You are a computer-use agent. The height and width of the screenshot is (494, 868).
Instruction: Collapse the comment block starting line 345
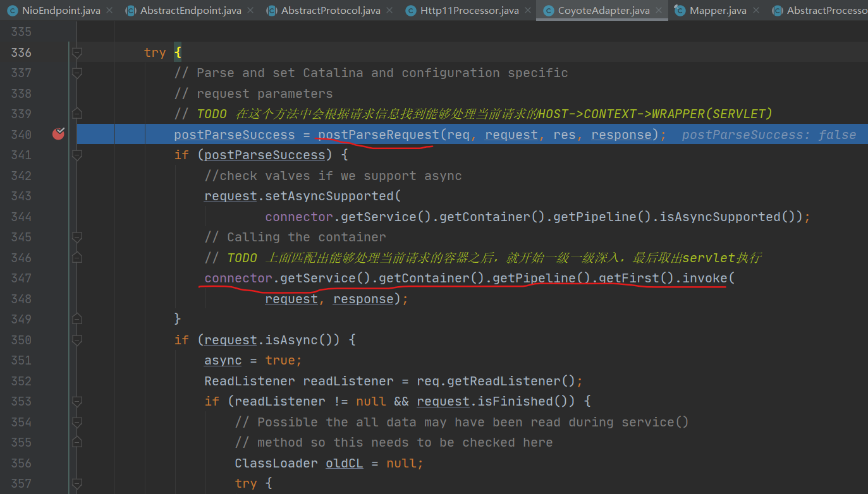click(x=77, y=237)
